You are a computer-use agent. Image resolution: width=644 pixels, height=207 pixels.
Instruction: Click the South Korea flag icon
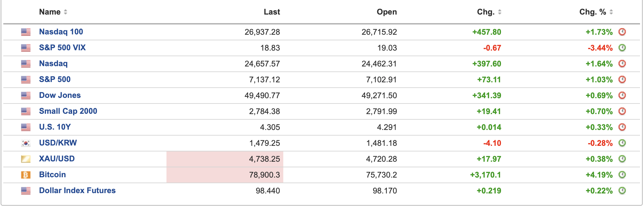click(x=26, y=143)
